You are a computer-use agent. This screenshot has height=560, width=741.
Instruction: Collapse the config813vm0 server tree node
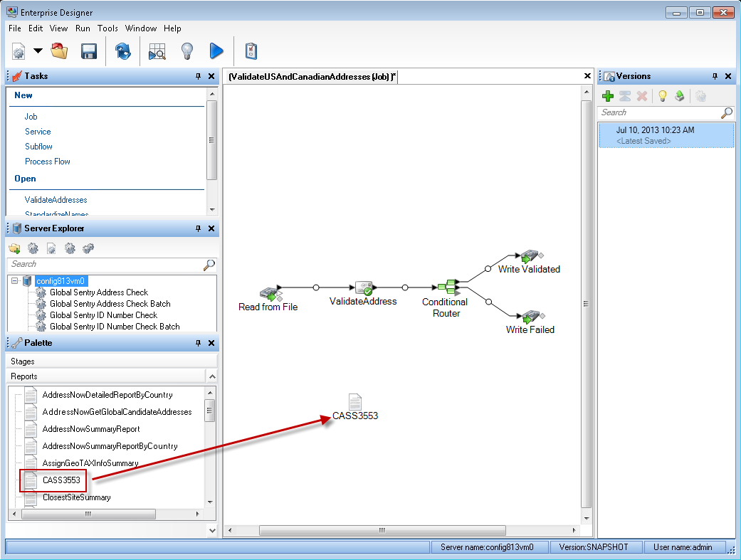15,281
